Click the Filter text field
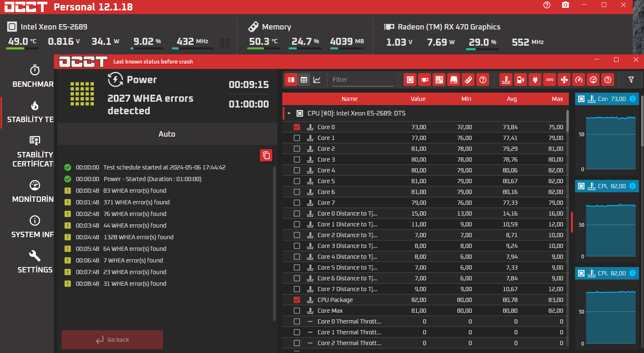 [x=363, y=80]
